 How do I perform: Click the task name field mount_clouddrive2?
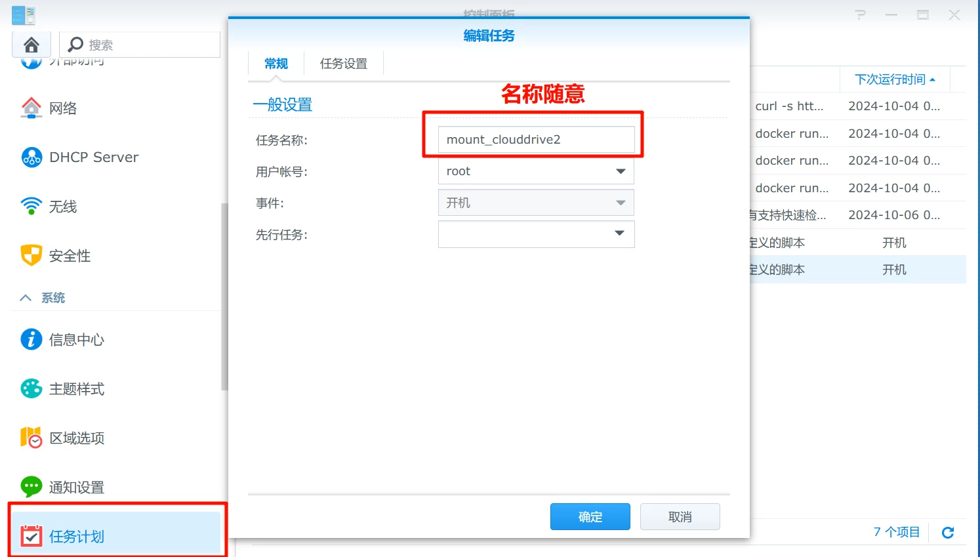tap(535, 140)
